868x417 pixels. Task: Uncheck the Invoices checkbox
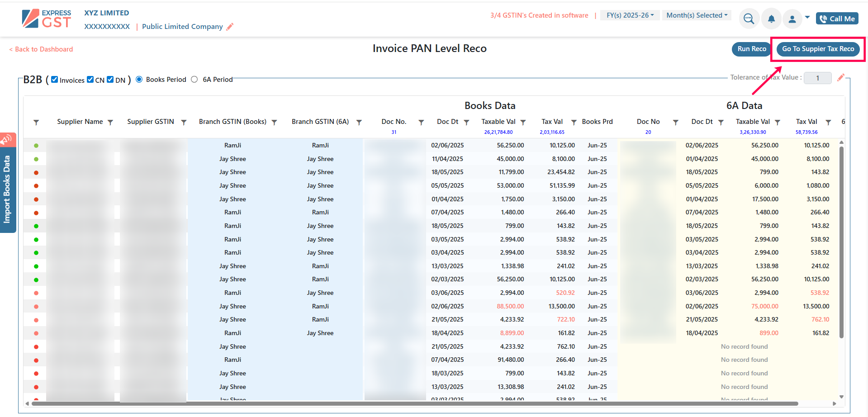pyautogui.click(x=55, y=80)
